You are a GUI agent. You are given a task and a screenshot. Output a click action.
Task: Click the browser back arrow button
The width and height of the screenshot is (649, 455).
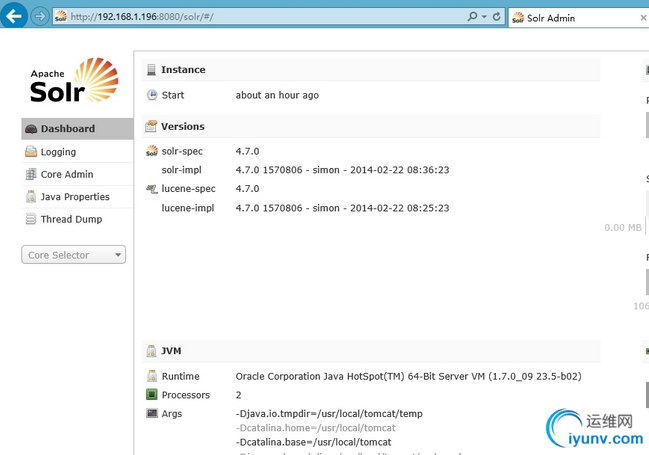(x=14, y=16)
